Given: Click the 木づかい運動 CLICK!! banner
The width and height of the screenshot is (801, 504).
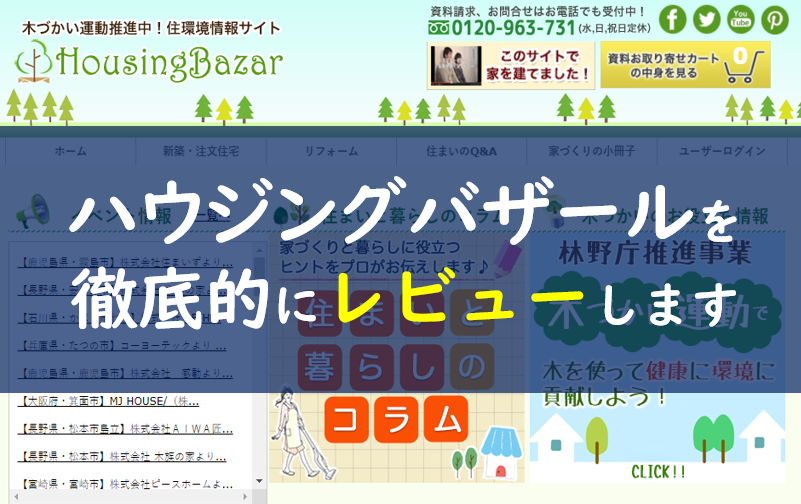Looking at the screenshot, I should (657, 357).
